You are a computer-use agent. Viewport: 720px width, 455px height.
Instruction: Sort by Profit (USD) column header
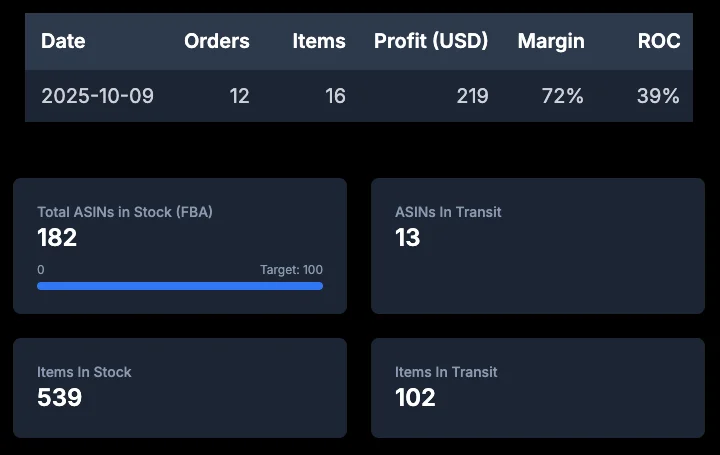[431, 41]
